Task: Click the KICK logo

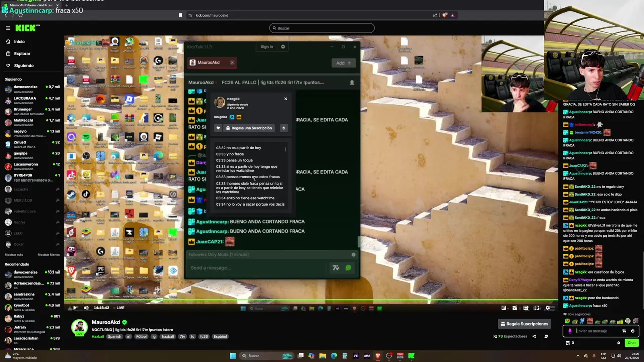Action: tap(27, 28)
